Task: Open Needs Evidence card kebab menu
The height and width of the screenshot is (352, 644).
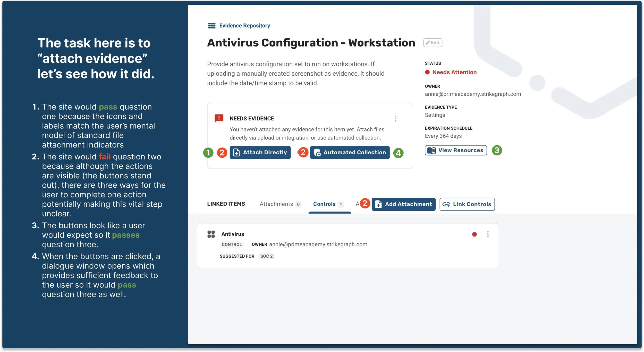Action: (395, 119)
